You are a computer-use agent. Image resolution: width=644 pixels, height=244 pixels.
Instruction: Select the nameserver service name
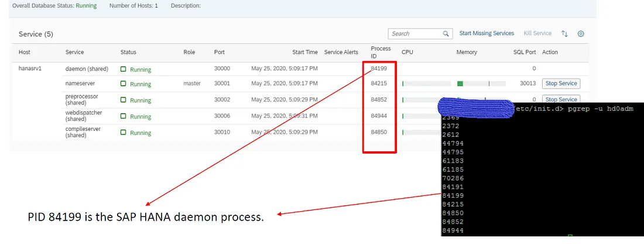click(80, 83)
